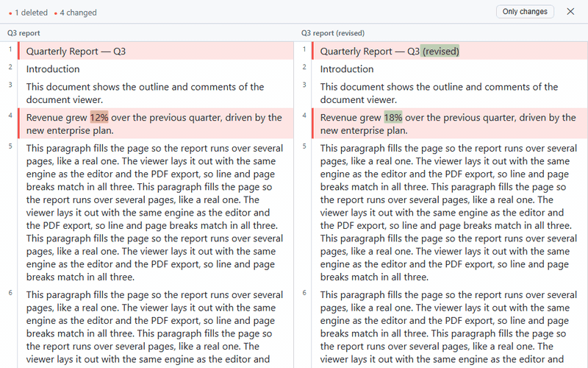Click 'Quarterly Report — Q3' title in left pane
This screenshot has width=588, height=368.
coord(76,51)
